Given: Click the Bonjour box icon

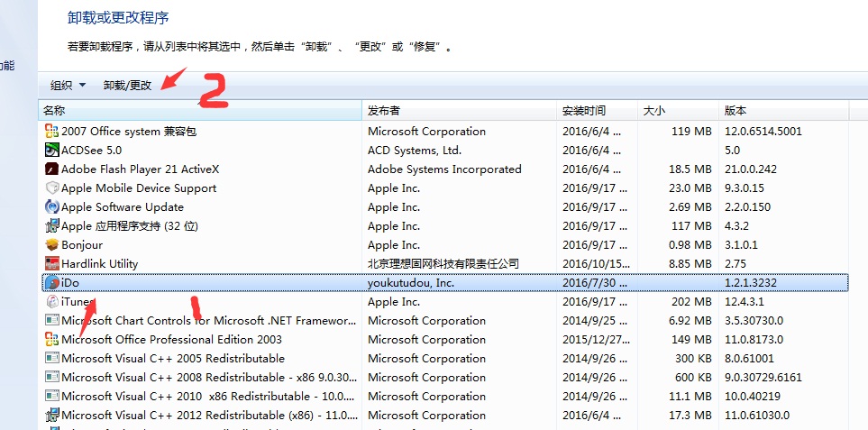Looking at the screenshot, I should (51, 244).
